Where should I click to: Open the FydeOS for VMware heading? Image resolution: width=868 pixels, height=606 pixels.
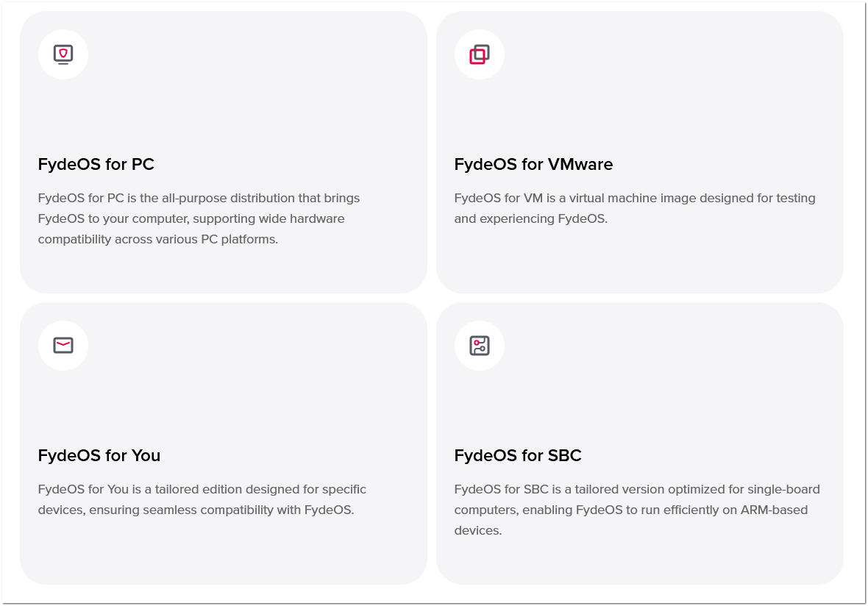click(x=533, y=164)
